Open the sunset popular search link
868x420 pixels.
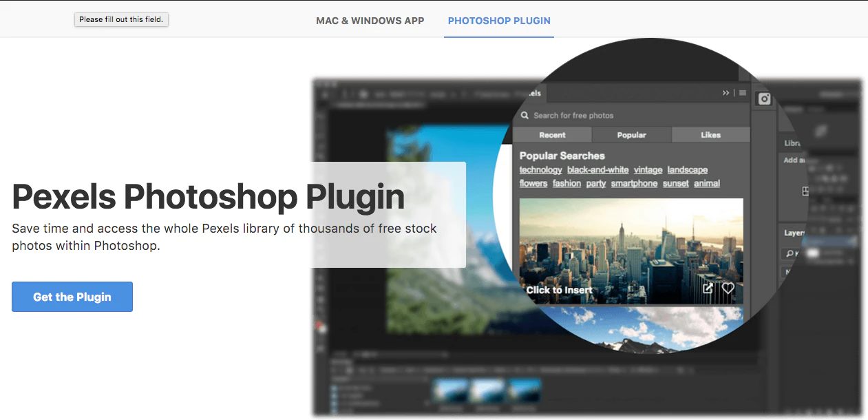click(675, 184)
